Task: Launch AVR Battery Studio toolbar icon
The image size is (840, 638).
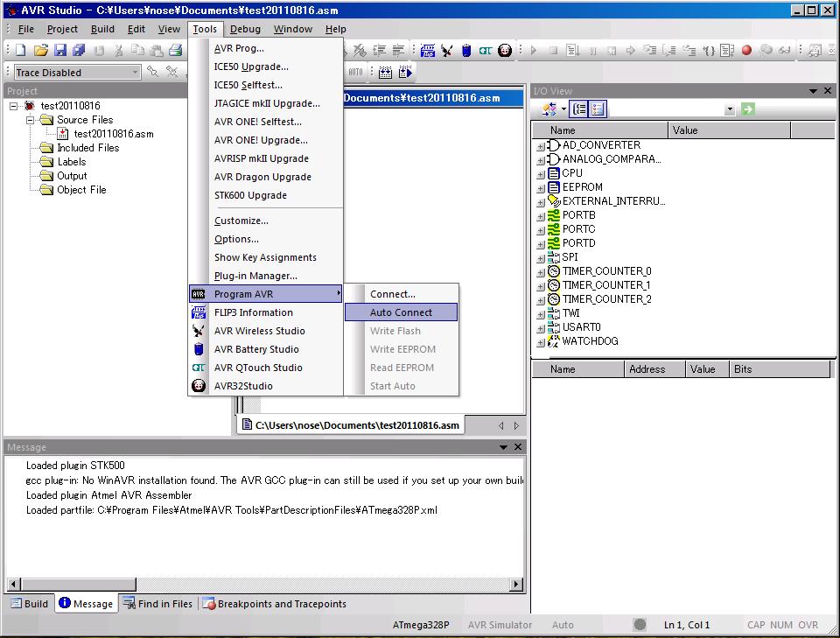Action: click(466, 51)
